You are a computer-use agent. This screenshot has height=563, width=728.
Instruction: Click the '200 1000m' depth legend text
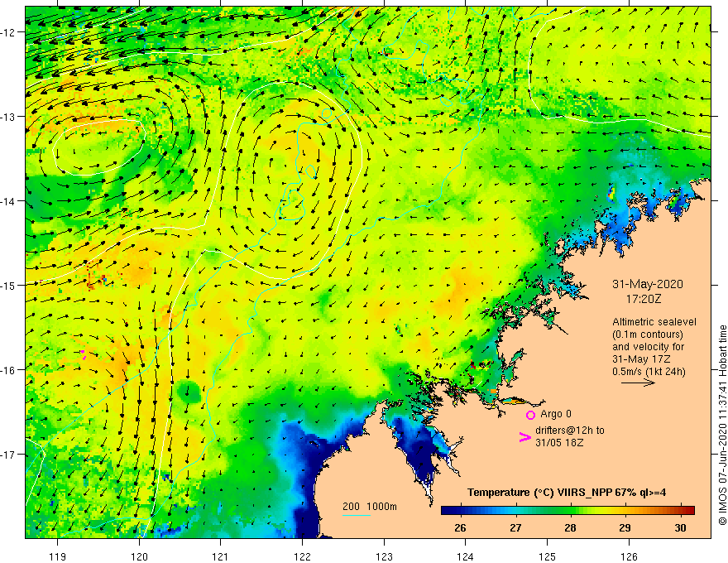pyautogui.click(x=370, y=507)
